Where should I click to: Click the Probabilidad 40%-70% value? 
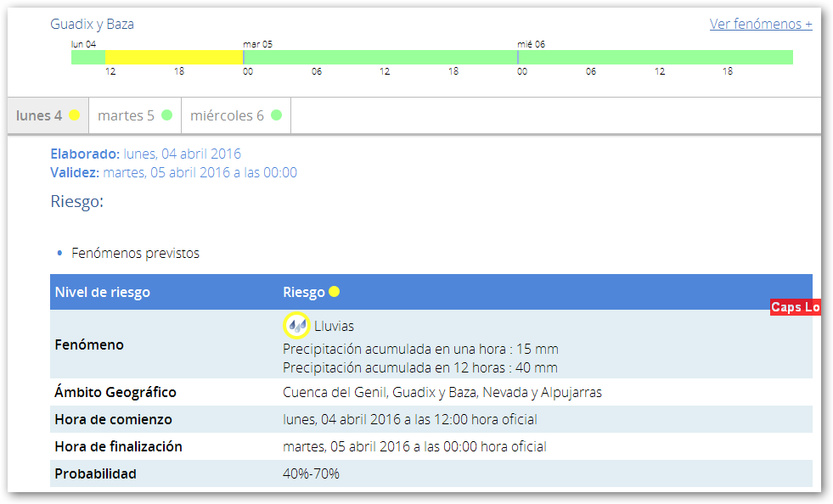pos(311,473)
